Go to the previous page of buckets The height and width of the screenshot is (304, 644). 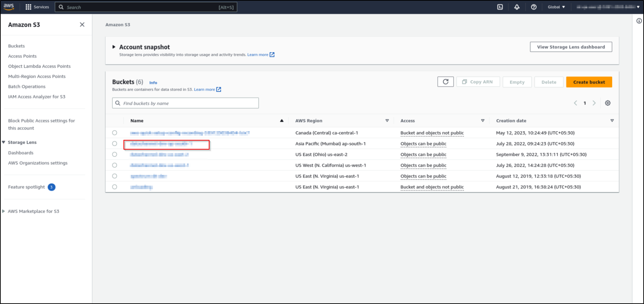point(575,103)
